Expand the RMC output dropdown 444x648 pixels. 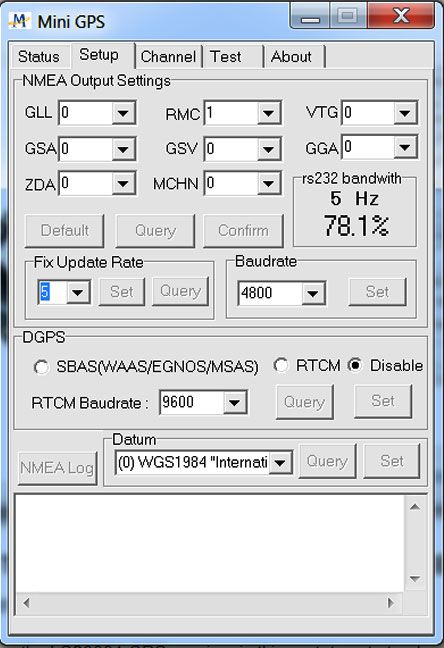(269, 112)
